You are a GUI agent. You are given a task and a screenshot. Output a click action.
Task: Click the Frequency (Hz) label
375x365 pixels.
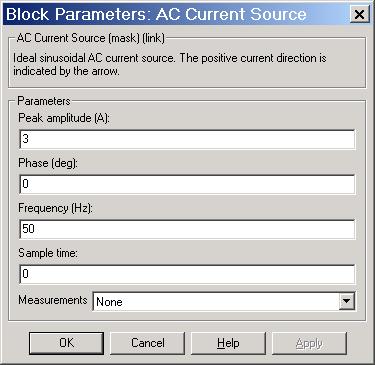pos(55,208)
